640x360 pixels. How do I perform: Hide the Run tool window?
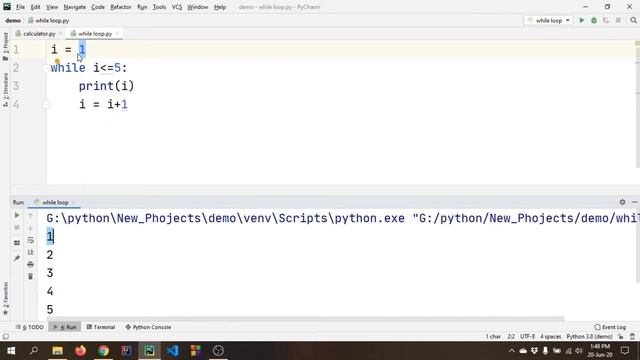pyautogui.click(x=634, y=202)
